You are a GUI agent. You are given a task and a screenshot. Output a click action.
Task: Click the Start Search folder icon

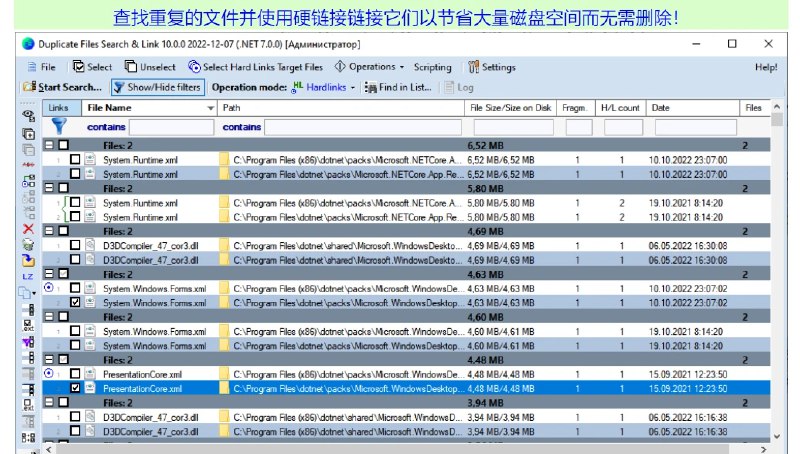point(30,87)
